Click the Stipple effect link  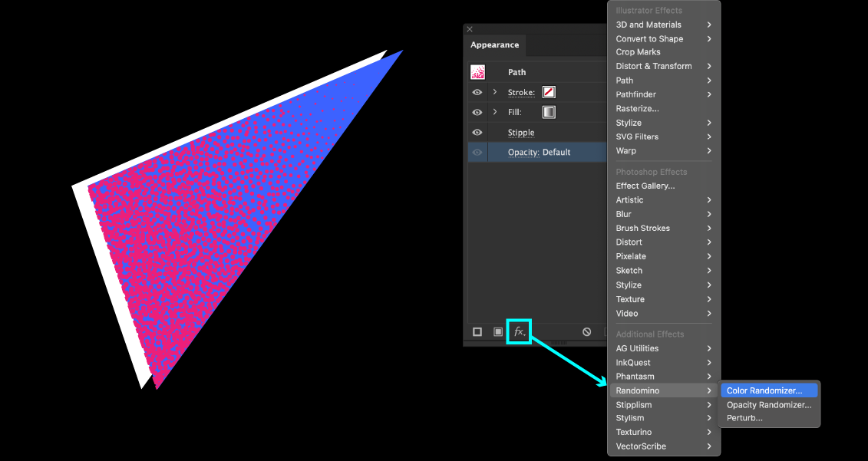tap(520, 133)
